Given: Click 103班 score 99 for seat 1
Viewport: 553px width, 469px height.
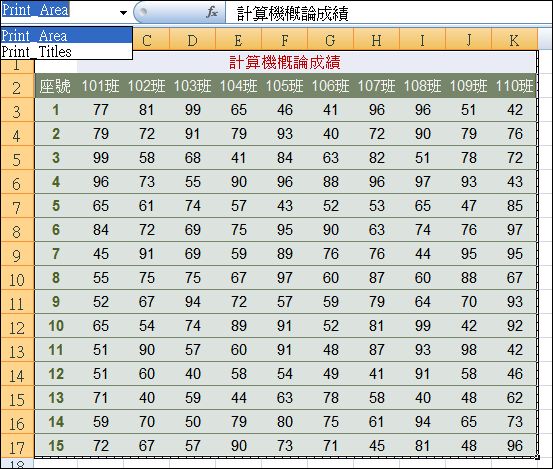Looking at the screenshot, I should (193, 110).
